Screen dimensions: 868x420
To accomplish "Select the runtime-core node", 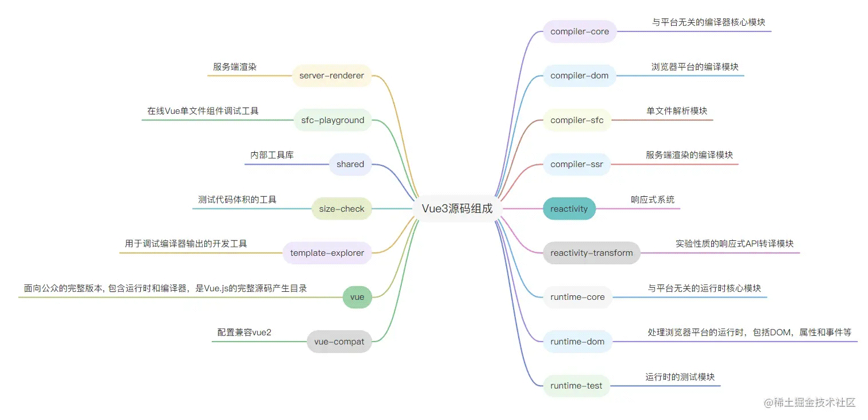I will pos(577,297).
